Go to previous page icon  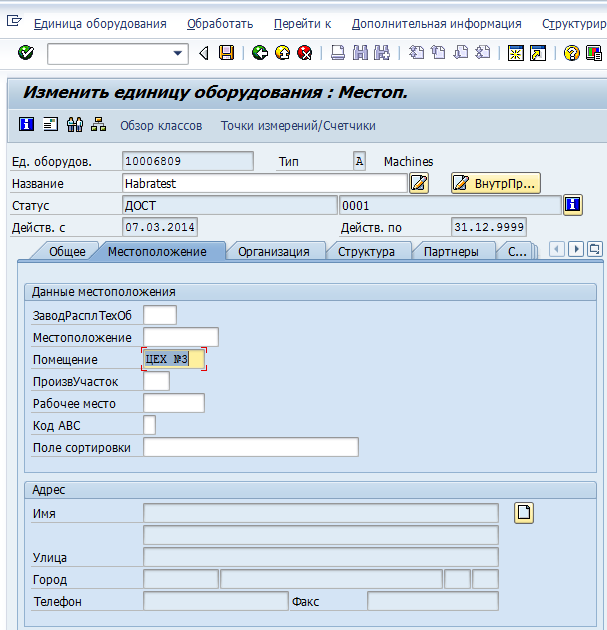(439, 53)
